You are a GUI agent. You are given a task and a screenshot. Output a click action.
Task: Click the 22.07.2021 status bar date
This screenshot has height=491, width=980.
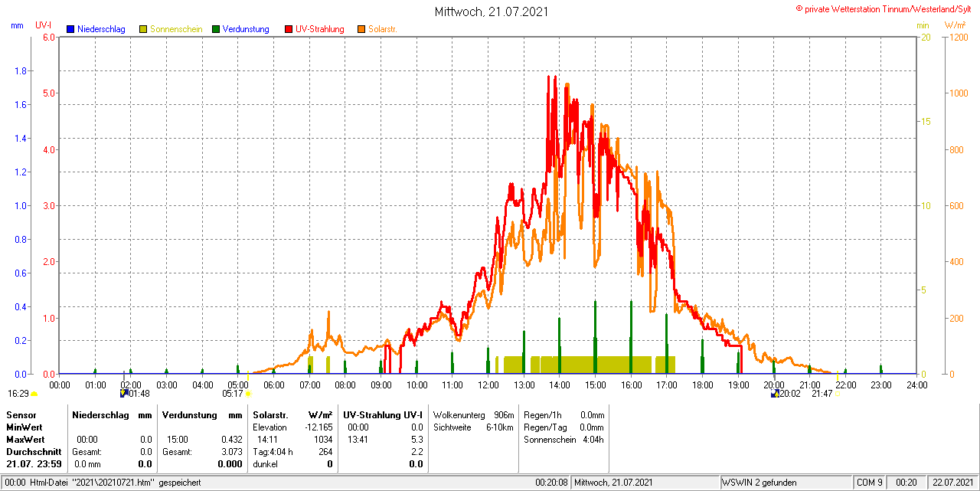coord(953,483)
